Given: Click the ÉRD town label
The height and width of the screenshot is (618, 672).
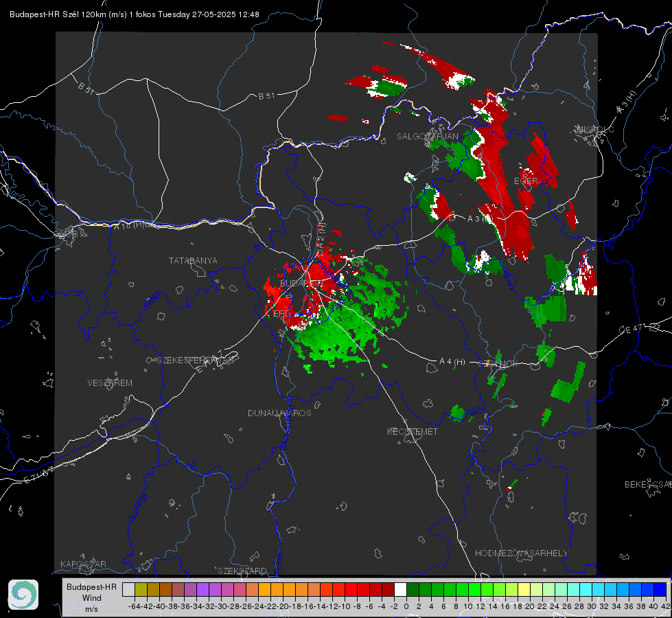Looking at the screenshot, I should (x=281, y=314).
